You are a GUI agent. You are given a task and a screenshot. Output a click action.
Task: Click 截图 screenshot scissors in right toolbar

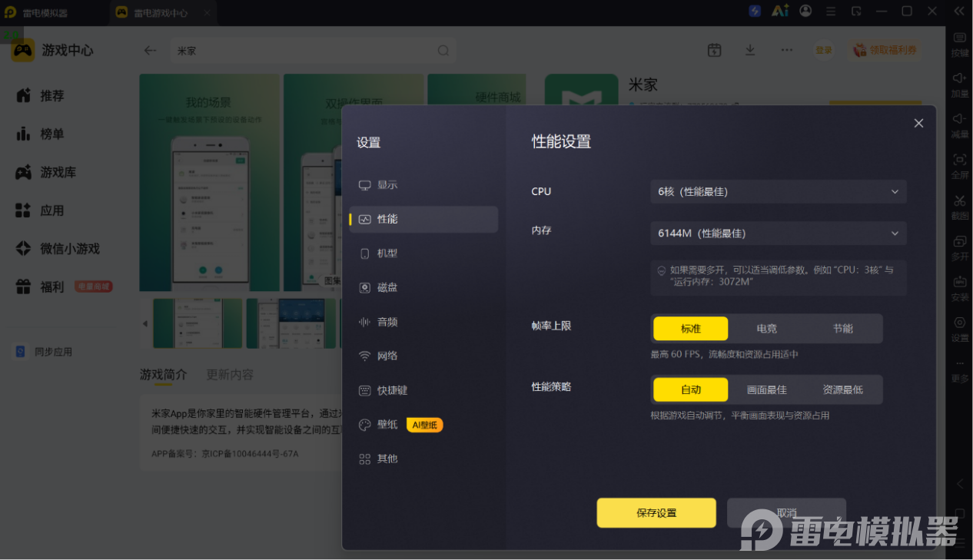pyautogui.click(x=960, y=207)
